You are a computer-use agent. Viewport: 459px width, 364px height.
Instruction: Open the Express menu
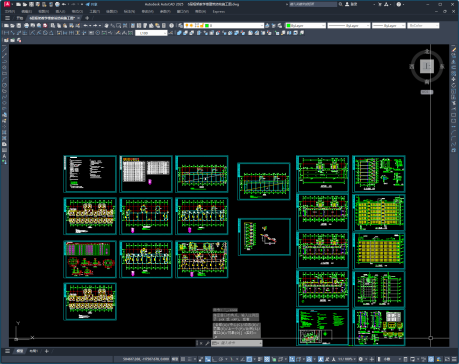219,11
